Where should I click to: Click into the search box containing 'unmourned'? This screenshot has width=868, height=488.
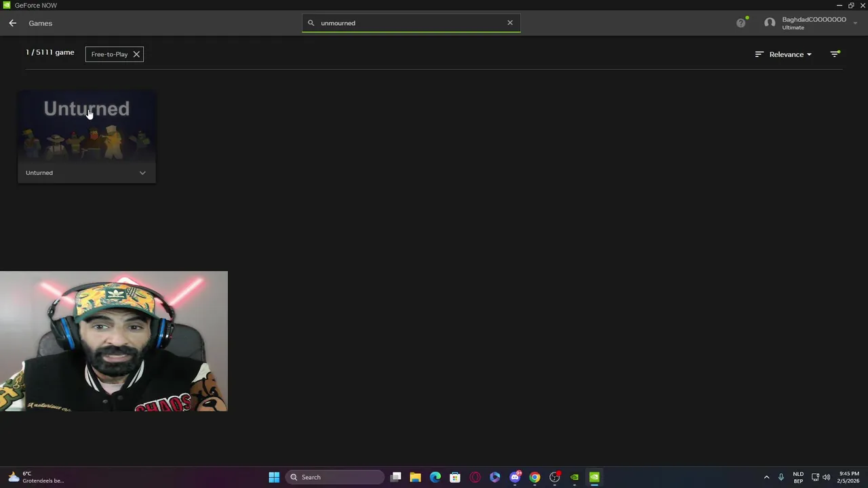click(411, 23)
